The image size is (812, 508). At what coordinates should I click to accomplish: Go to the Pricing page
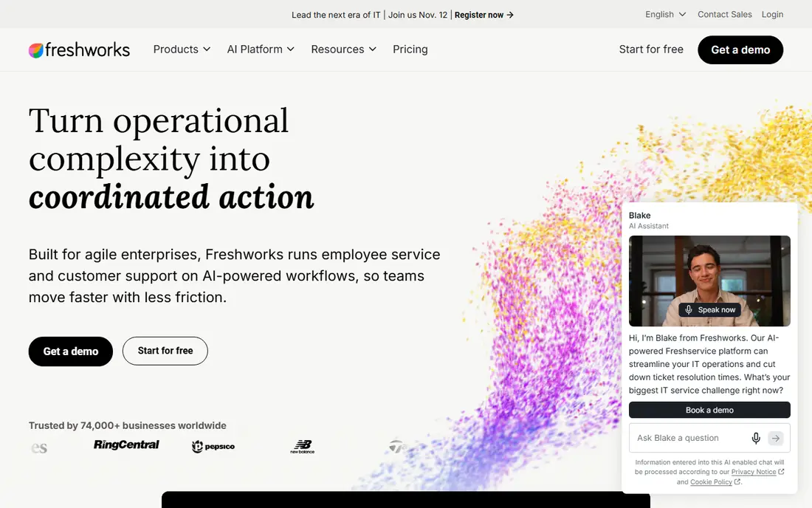coord(410,49)
